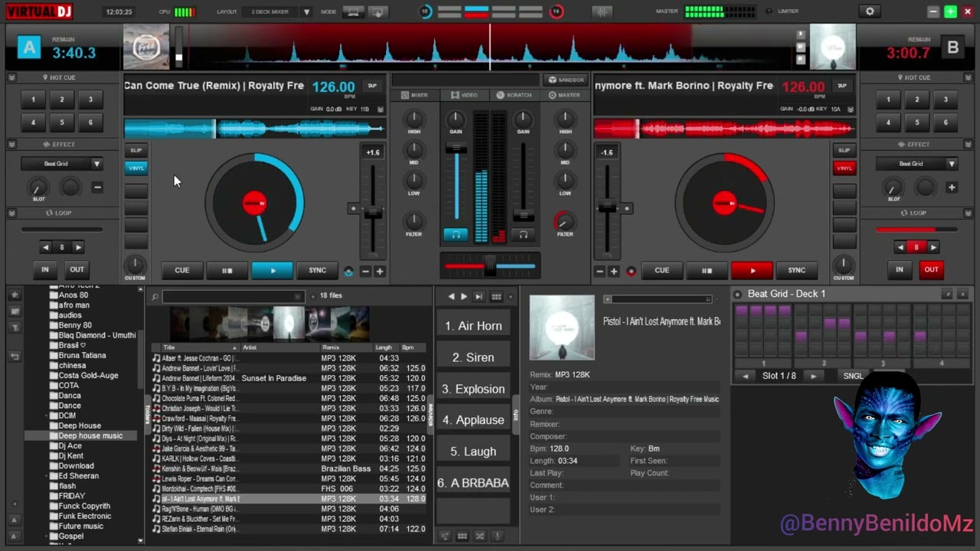Toggle SYNC on deck B
This screenshot has height=551, width=980.
coord(797,270)
